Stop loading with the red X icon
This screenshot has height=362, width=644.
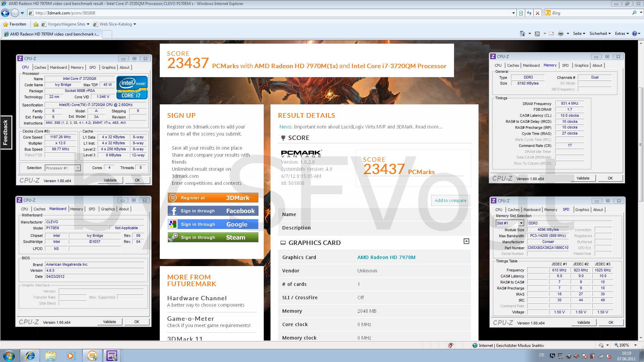pyautogui.click(x=538, y=13)
